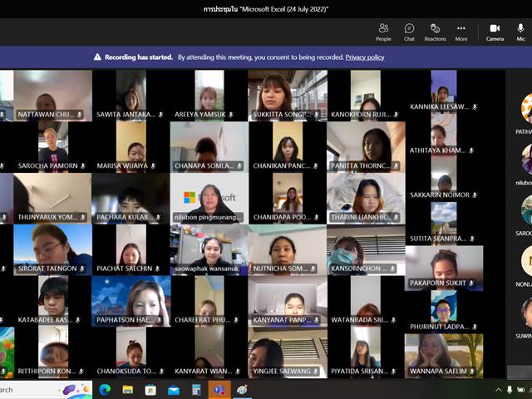Open the meeting Chat
The width and height of the screenshot is (532, 399).
[409, 32]
